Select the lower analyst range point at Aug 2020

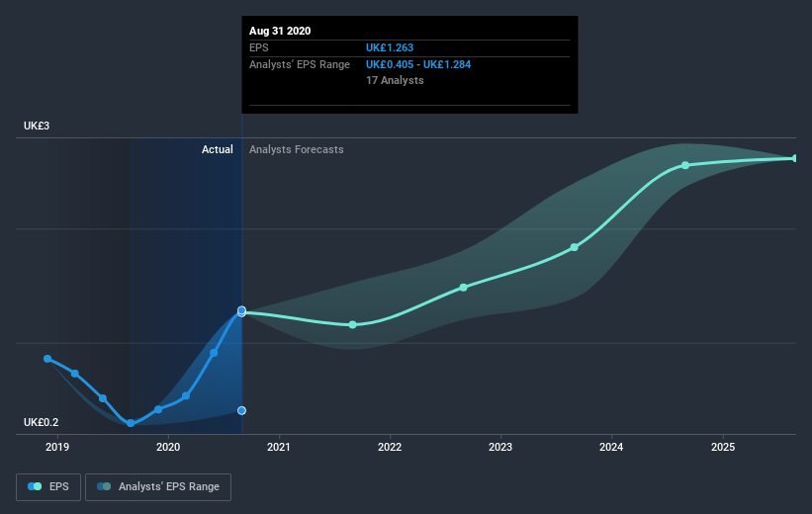pyautogui.click(x=242, y=410)
